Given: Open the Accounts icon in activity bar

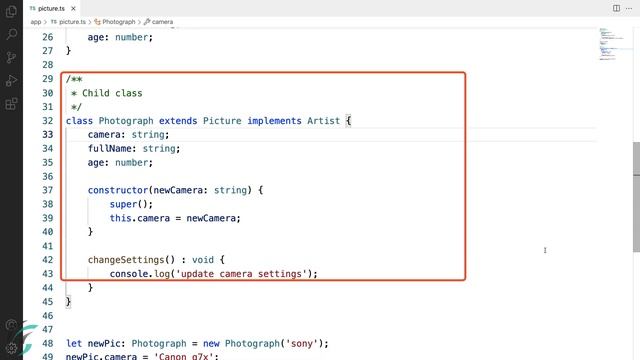Looking at the screenshot, I should coord(11,325).
